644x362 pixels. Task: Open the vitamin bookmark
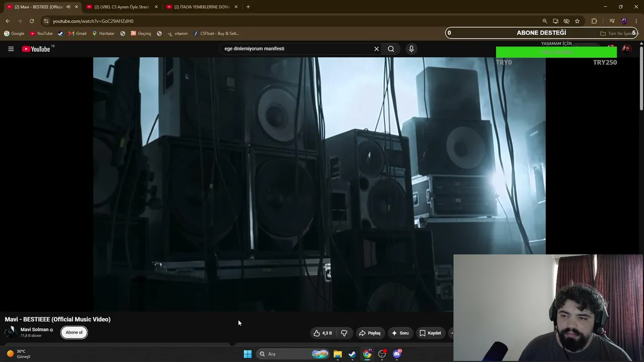178,34
